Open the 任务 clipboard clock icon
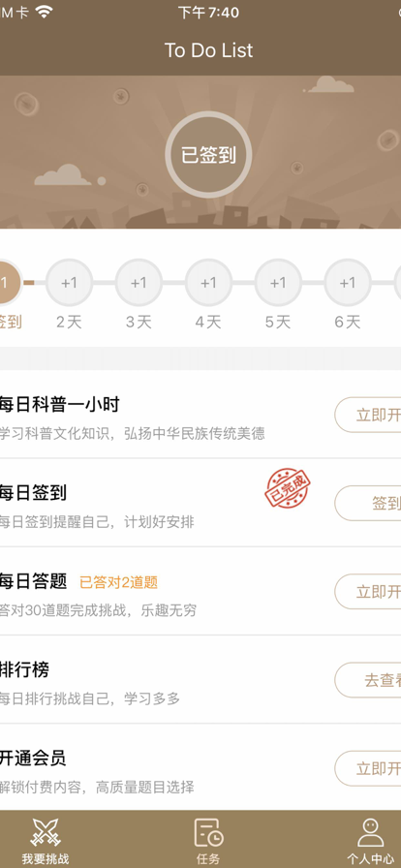401x868 pixels. 209,832
